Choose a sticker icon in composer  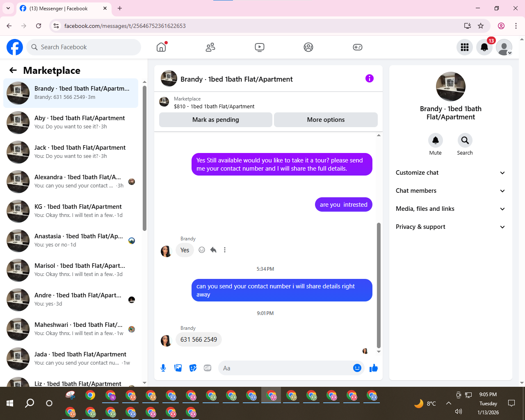[x=193, y=368]
